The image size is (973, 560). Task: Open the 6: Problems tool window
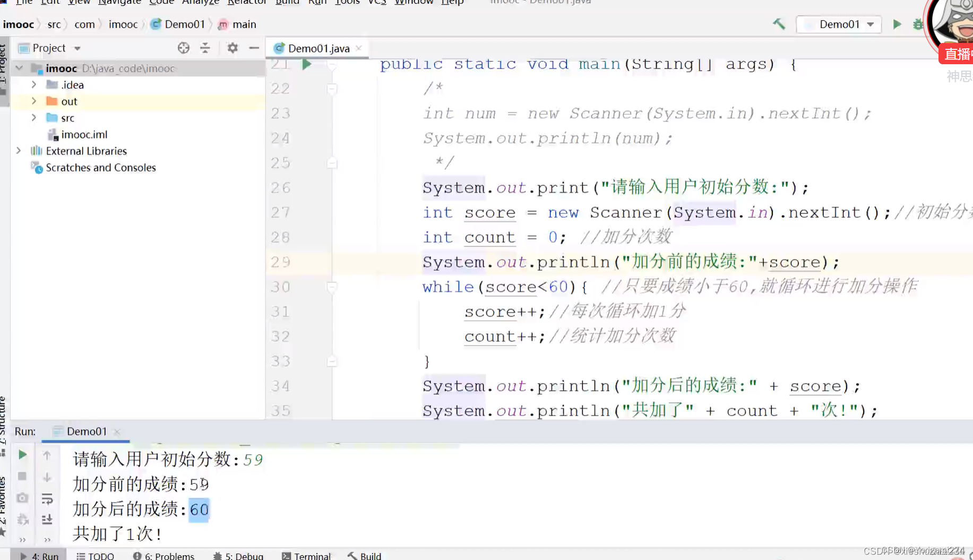(x=163, y=555)
